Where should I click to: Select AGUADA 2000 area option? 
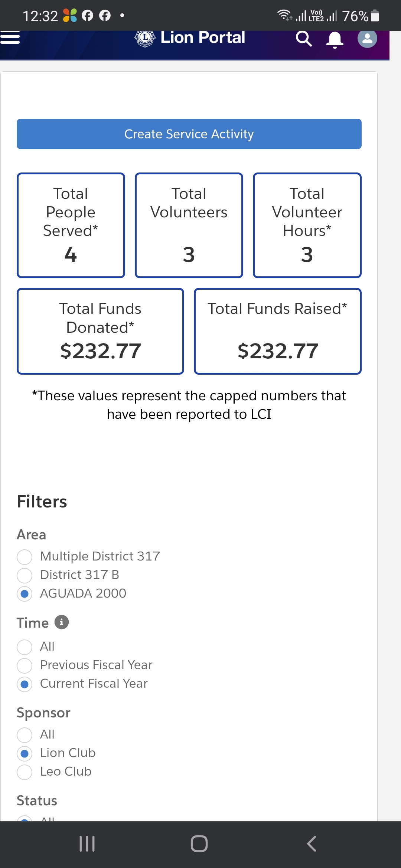pos(25,594)
